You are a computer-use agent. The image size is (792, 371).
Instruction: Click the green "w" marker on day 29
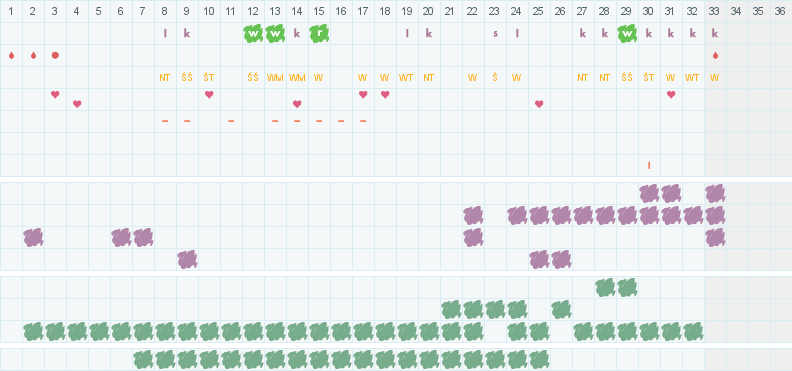click(x=627, y=34)
